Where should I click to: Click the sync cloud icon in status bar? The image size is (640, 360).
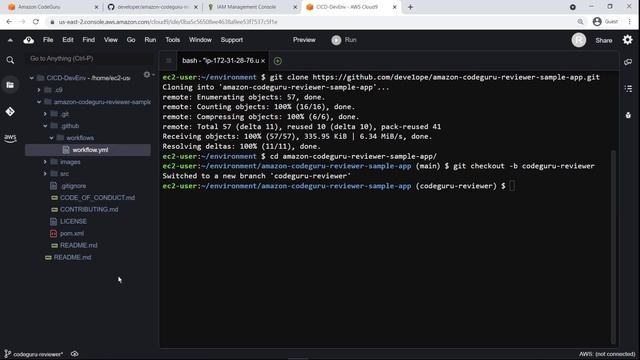pos(75,354)
